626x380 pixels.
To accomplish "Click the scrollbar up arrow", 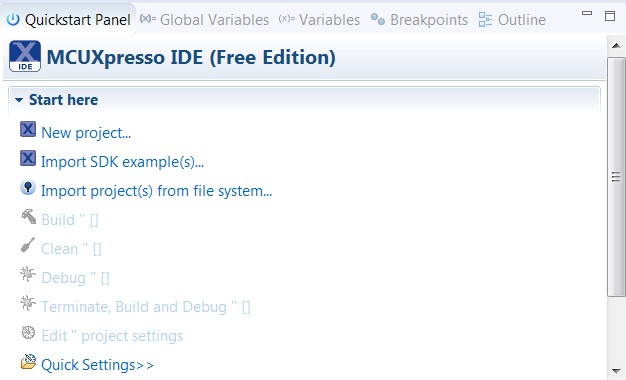I will coord(616,45).
